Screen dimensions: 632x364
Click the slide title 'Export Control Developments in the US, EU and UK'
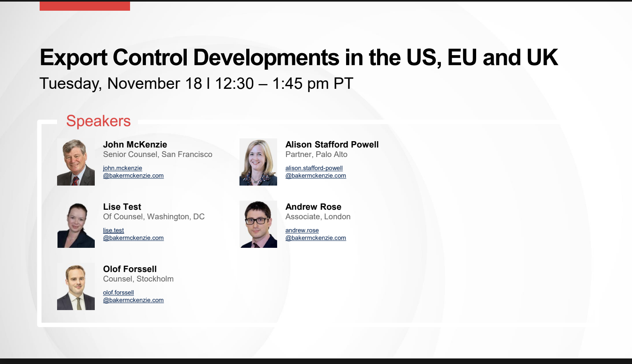[299, 57]
